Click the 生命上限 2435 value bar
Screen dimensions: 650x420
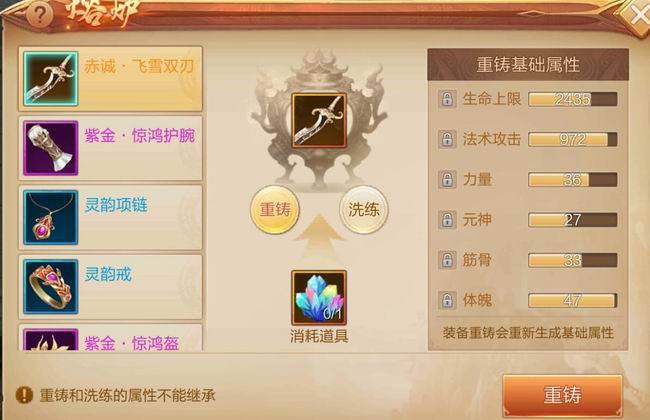[572, 99]
